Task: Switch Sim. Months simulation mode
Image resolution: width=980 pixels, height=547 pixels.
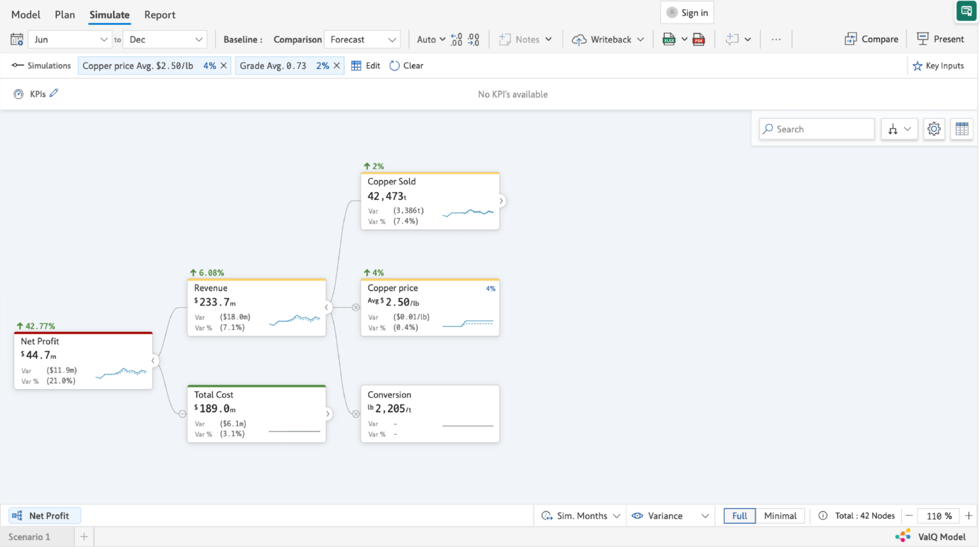Action: (581, 516)
